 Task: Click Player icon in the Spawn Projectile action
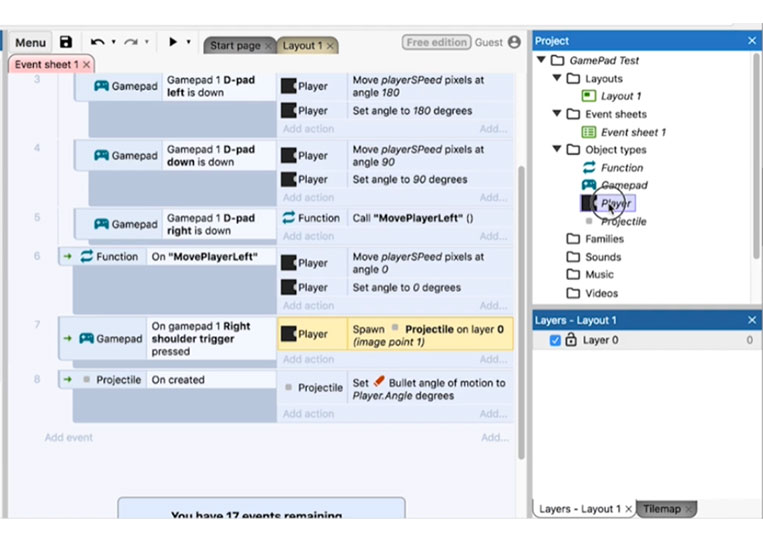point(289,334)
